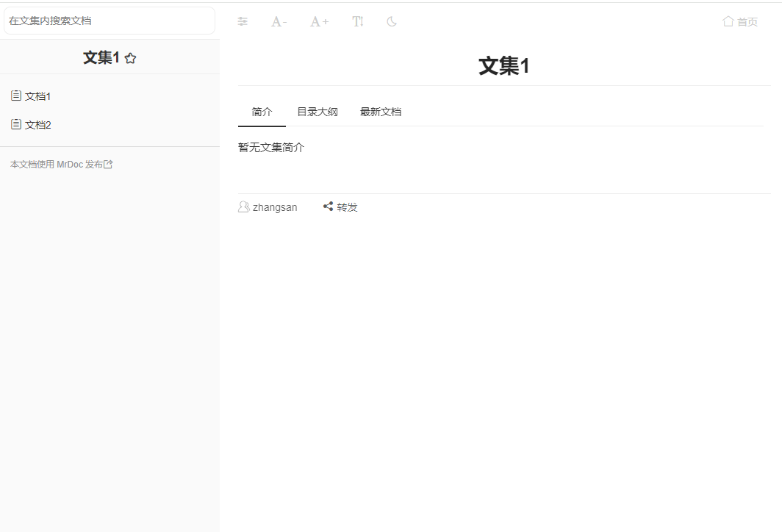Screen dimensions: 782x532
Task: Click the 转发 share link
Action: coord(347,207)
